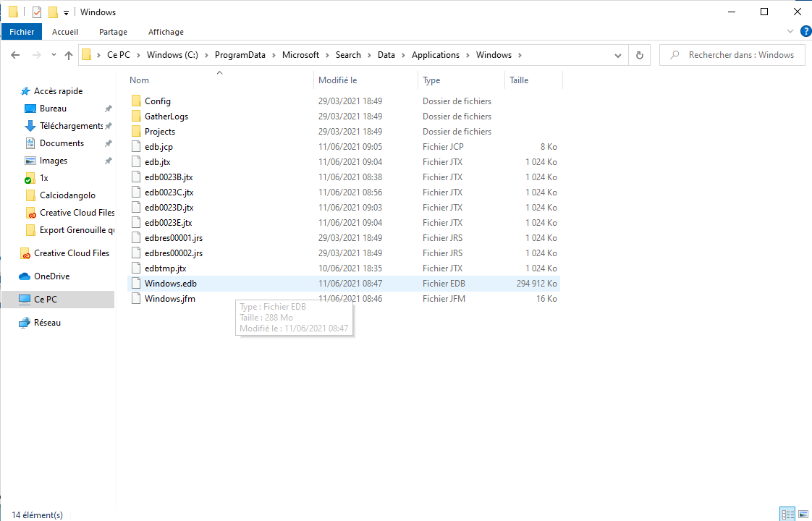The width and height of the screenshot is (812, 521).
Task: Click the Up one level arrow
Action: (x=69, y=55)
